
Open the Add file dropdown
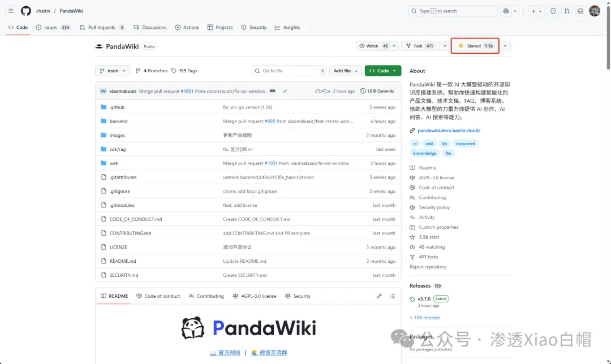point(346,71)
